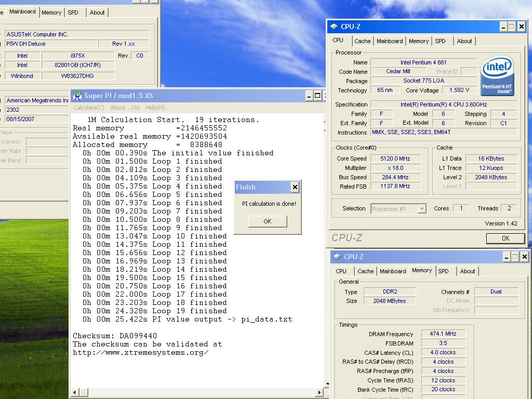Click the 'Socket 775 LGA' package value

(x=423, y=81)
